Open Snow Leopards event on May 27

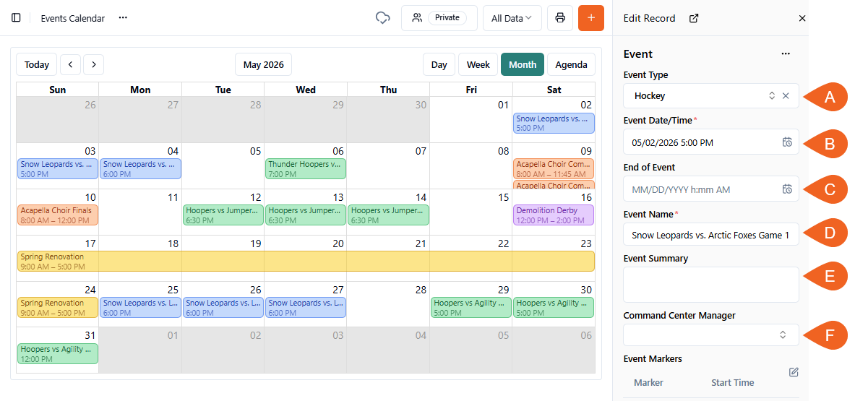306,308
